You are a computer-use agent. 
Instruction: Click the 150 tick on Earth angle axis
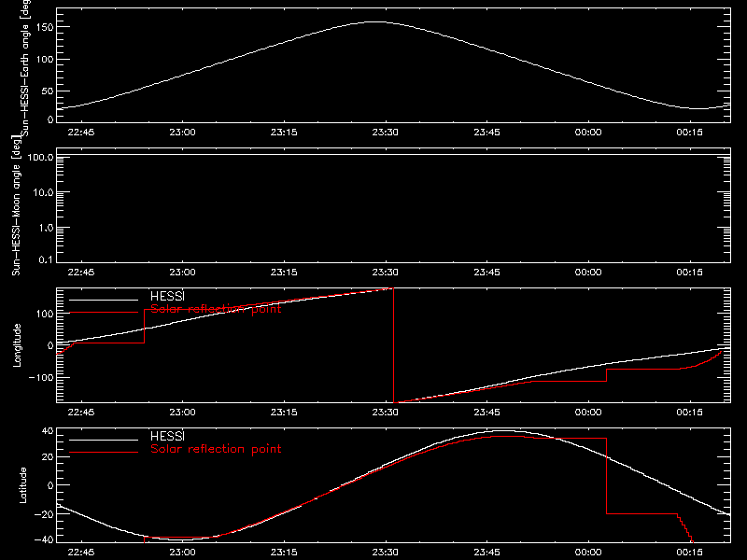pos(44,28)
